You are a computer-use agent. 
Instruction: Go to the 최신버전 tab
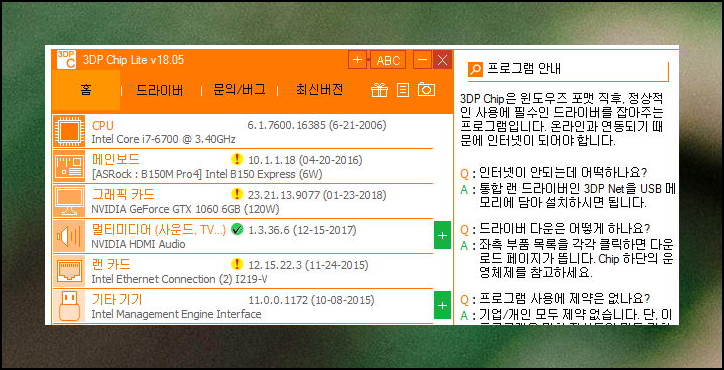click(320, 90)
